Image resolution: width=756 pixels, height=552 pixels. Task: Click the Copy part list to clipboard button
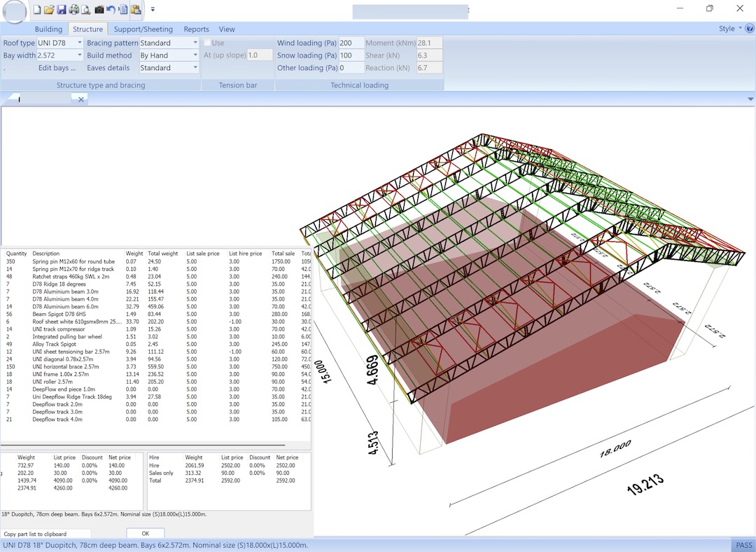click(35, 534)
